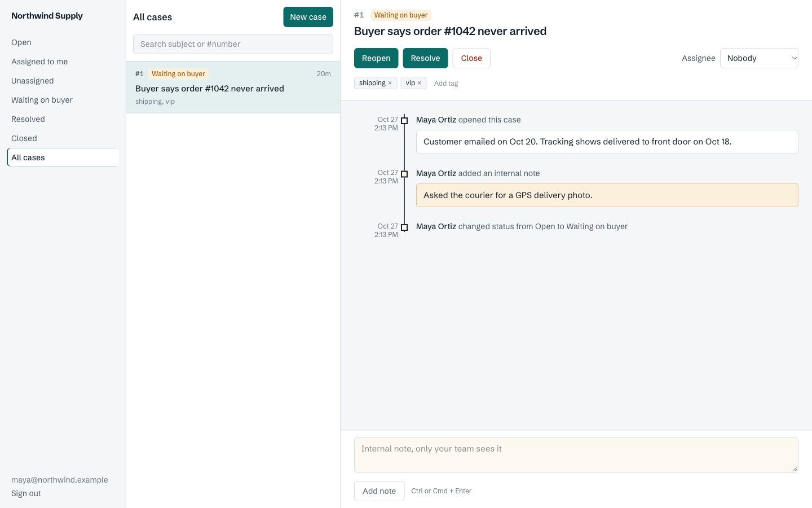Select Waiting on buyer in sidebar
This screenshot has height=508, width=812.
(x=63, y=100)
